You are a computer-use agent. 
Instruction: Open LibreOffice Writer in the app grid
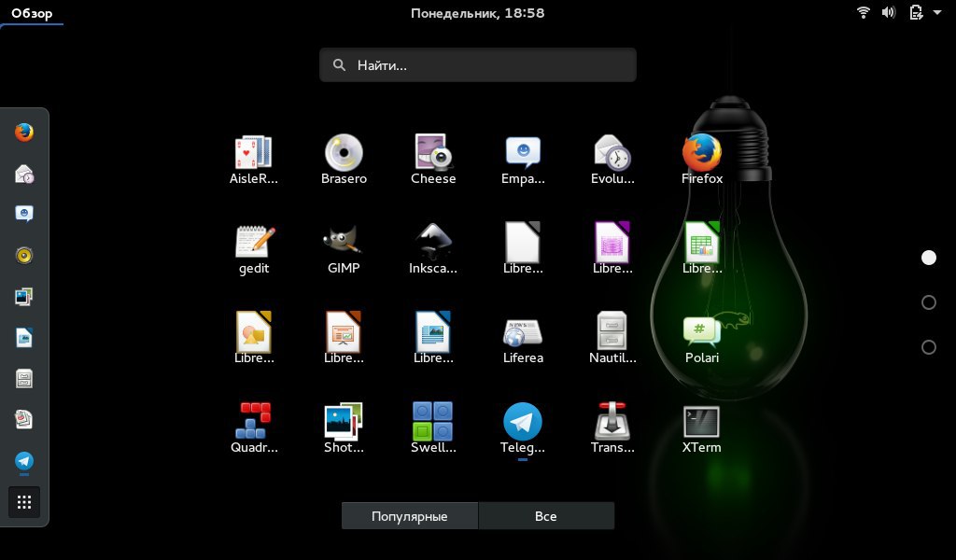click(433, 339)
